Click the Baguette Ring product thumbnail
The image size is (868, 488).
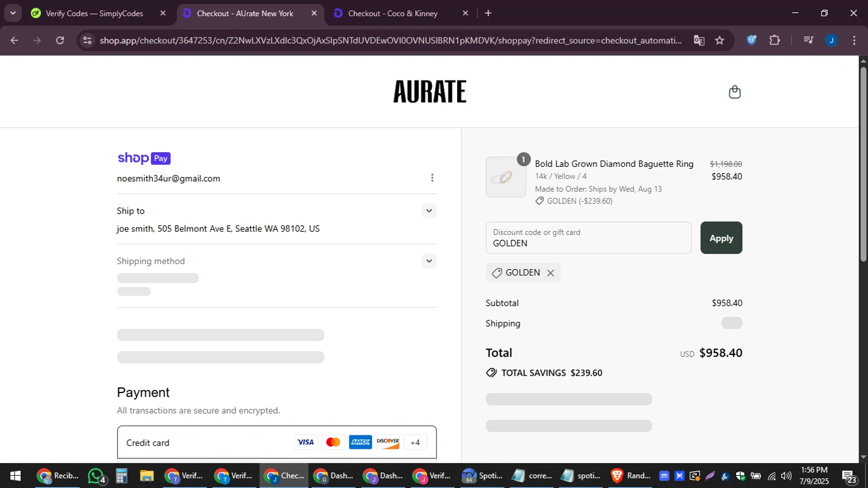[506, 177]
